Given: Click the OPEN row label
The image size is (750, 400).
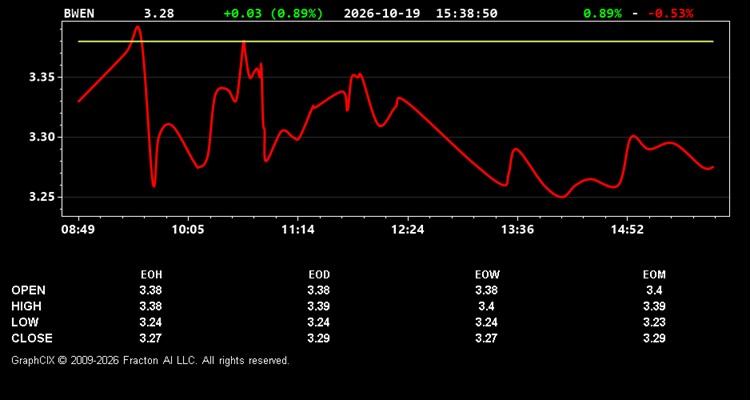Looking at the screenshot, I should [x=29, y=290].
